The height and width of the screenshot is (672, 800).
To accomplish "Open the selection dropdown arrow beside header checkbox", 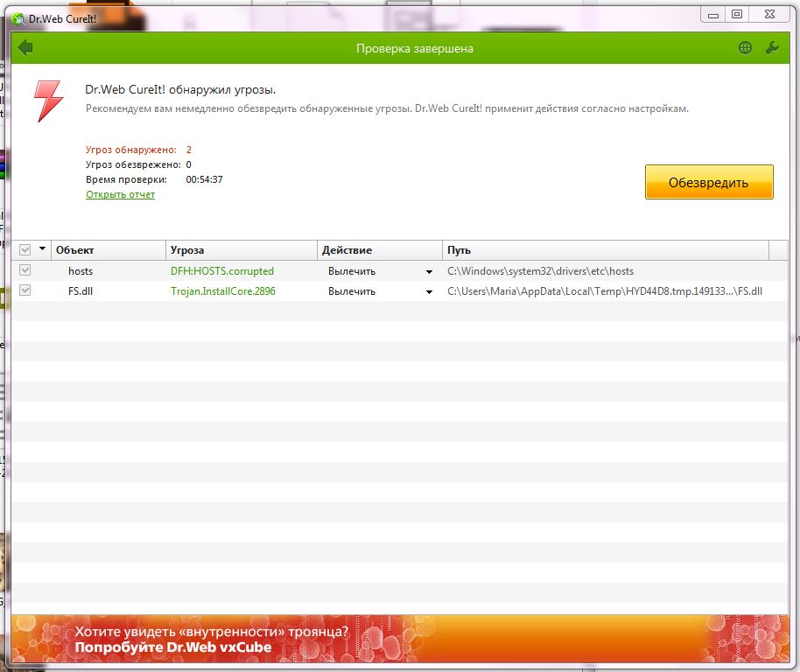I will click(x=42, y=248).
